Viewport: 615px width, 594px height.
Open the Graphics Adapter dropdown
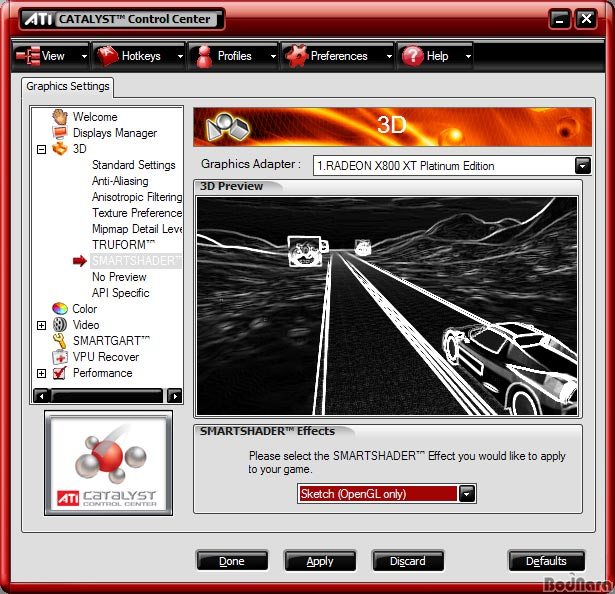click(x=582, y=166)
